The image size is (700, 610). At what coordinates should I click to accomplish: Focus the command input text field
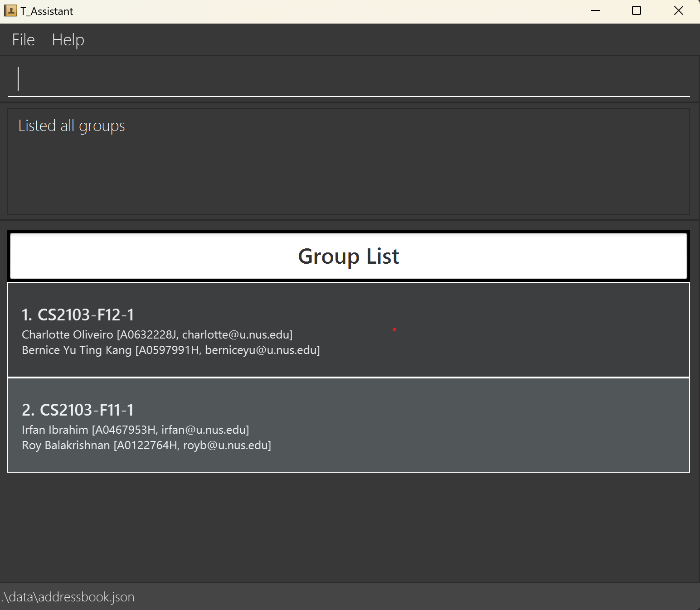pos(349,79)
